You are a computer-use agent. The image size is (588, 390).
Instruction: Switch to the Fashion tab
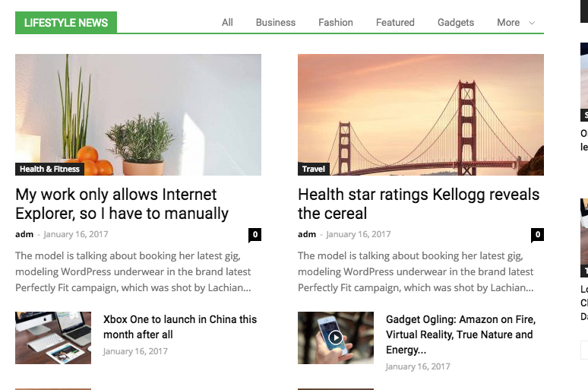tap(336, 23)
